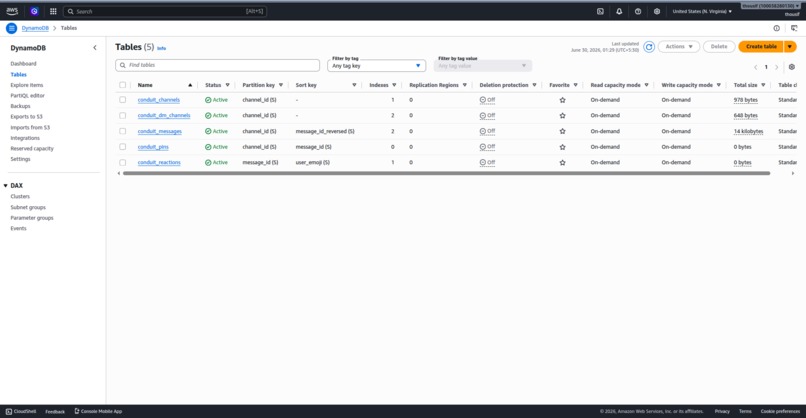Open Feedback in the footer
This screenshot has width=806, height=418.
[x=55, y=411]
